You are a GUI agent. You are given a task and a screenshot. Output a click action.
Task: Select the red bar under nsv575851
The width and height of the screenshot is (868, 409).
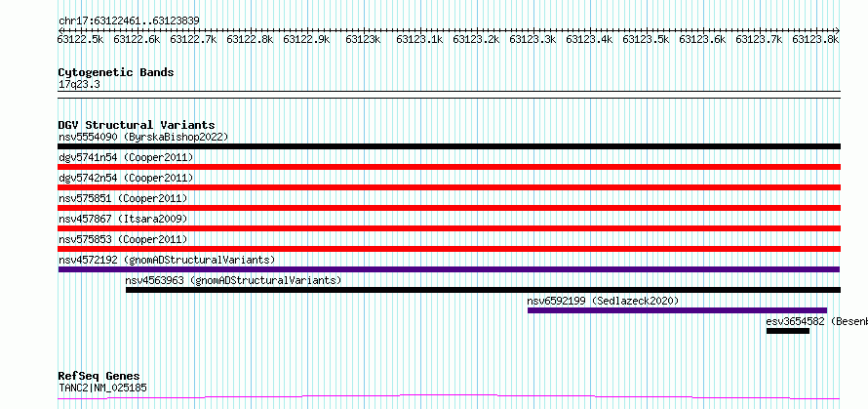450,208
